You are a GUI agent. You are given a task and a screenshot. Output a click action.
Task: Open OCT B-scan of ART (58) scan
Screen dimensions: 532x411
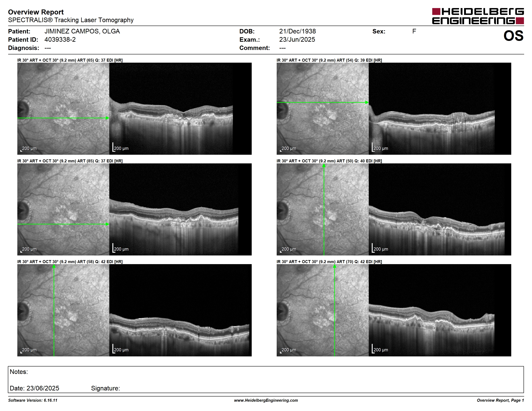click(180, 310)
